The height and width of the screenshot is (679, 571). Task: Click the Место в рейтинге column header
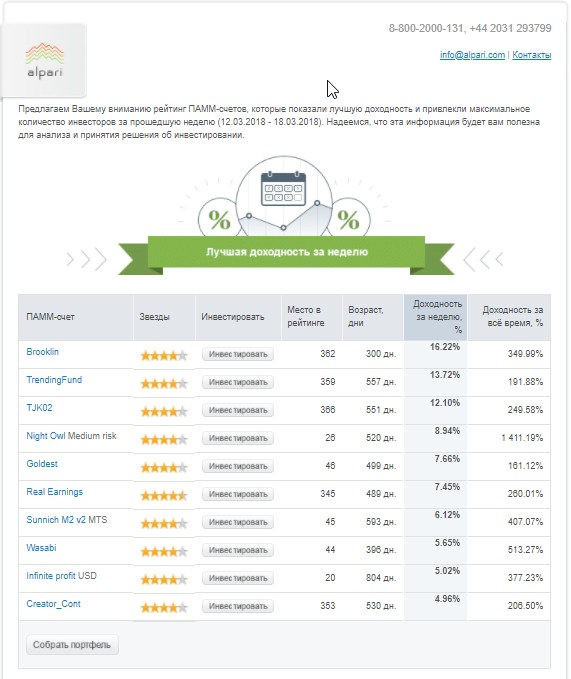(312, 317)
